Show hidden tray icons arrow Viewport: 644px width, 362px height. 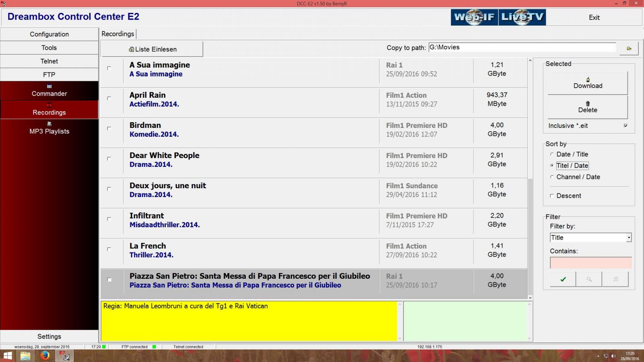[x=598, y=356]
